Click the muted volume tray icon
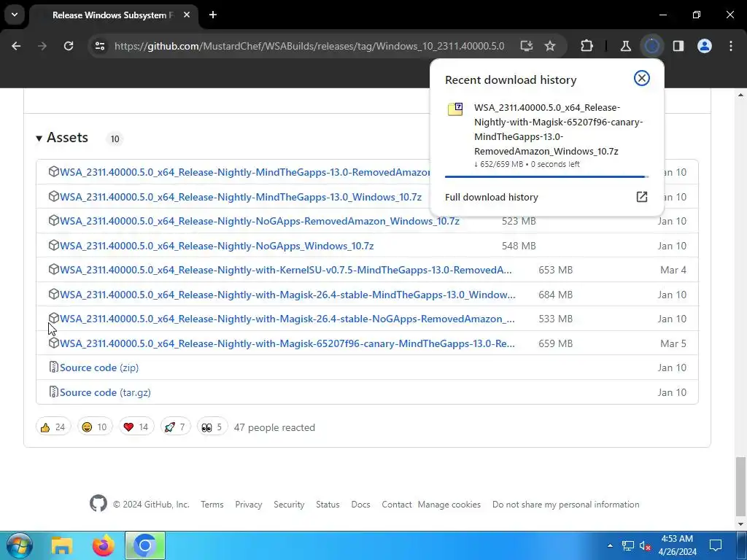747x560 pixels. point(645,545)
